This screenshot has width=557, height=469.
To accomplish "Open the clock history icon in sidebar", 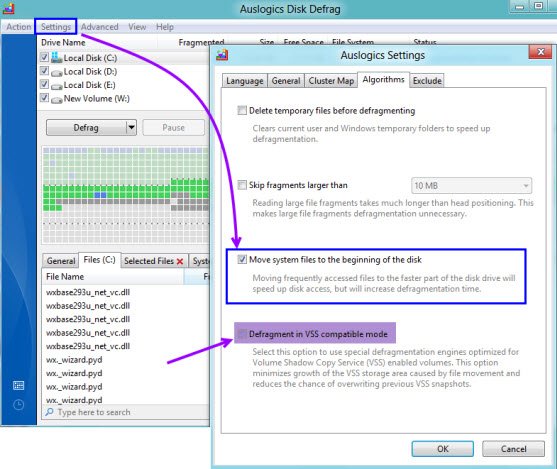I will click(x=18, y=405).
